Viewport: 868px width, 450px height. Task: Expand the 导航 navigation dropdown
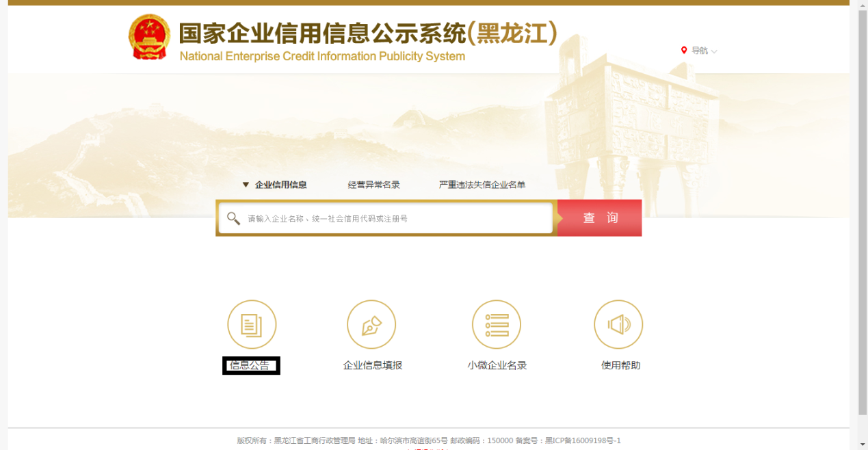click(x=701, y=50)
